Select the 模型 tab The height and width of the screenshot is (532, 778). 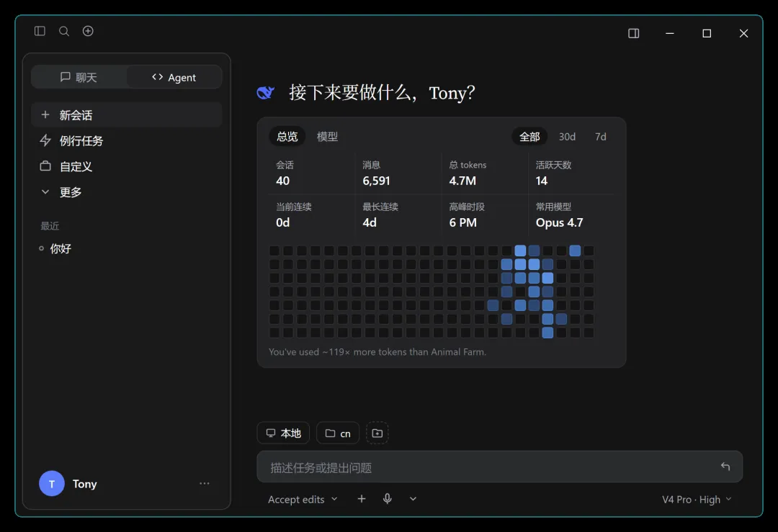click(x=328, y=136)
